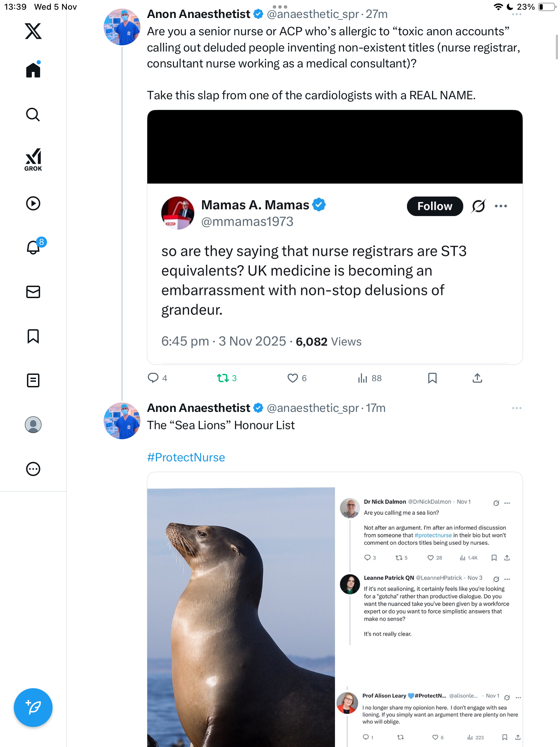The height and width of the screenshot is (747, 560).
Task: Open the More circle menu in sidebar
Action: click(33, 469)
